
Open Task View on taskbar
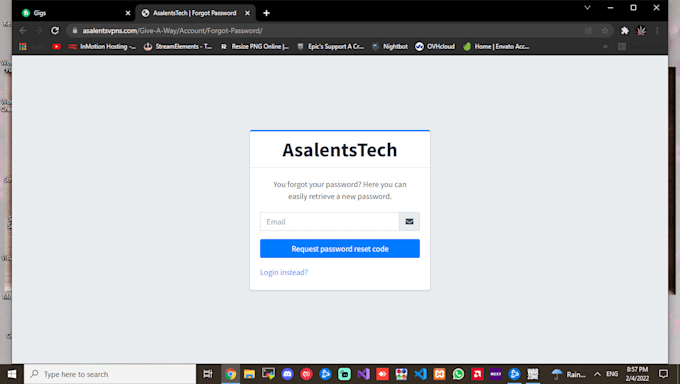click(208, 374)
